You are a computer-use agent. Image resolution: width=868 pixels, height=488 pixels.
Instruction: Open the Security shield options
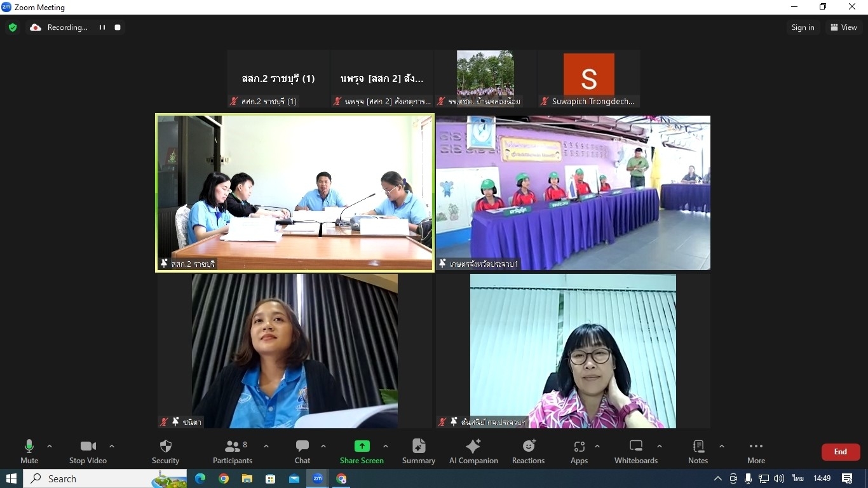tap(165, 452)
